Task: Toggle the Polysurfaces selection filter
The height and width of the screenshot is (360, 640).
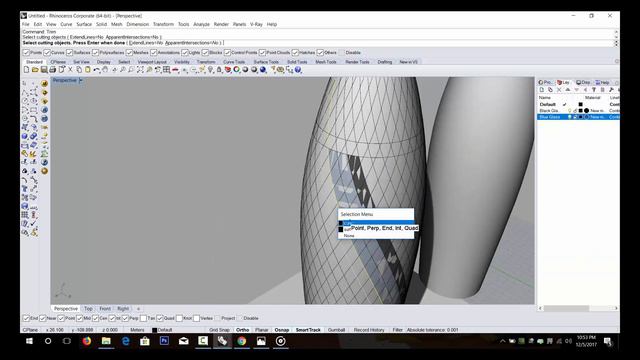Action: tap(96, 53)
